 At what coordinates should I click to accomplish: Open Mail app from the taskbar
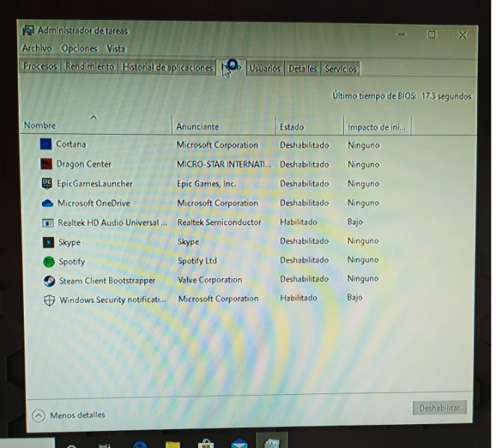pos(239,444)
